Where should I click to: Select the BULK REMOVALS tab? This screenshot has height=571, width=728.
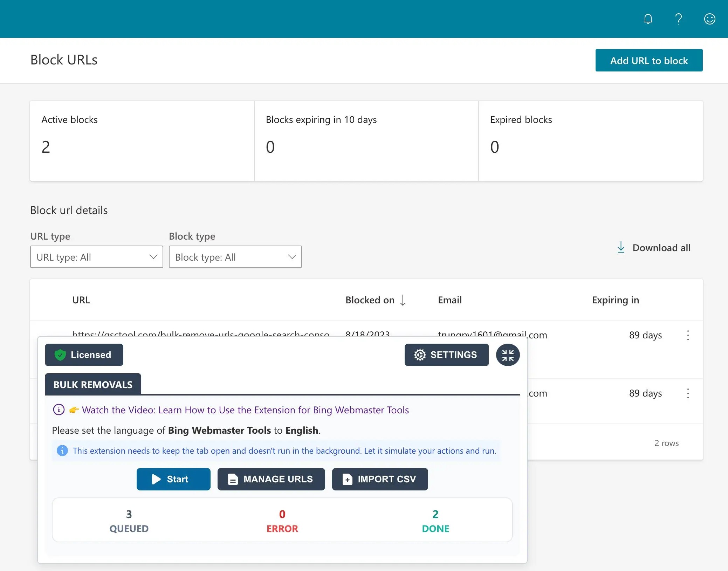pyautogui.click(x=93, y=384)
